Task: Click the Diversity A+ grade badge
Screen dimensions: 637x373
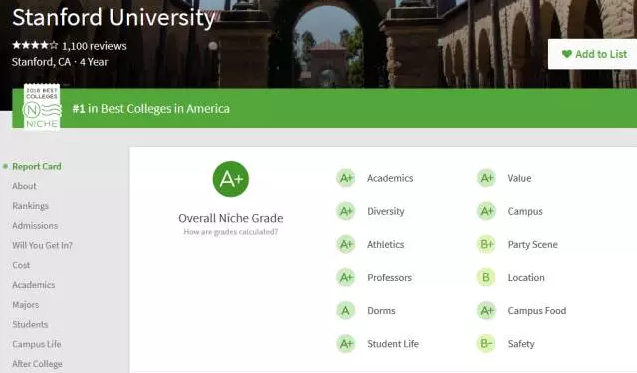Action: pos(346,211)
